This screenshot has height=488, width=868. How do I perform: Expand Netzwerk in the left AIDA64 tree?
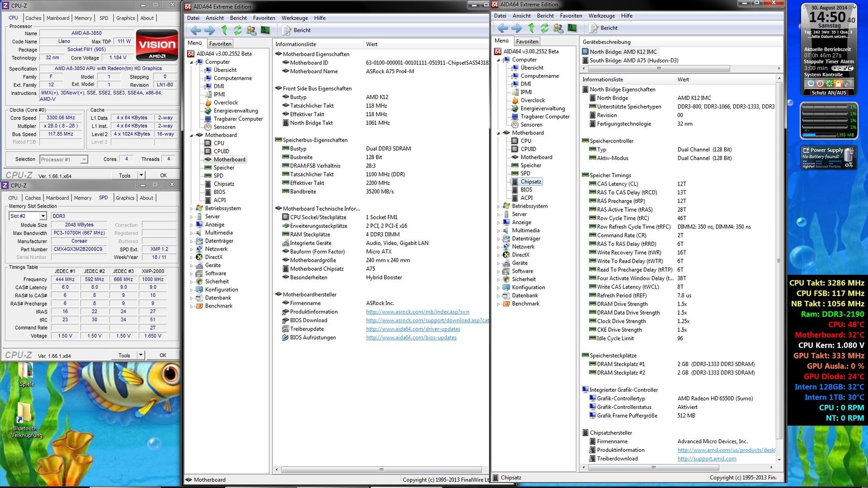point(191,249)
